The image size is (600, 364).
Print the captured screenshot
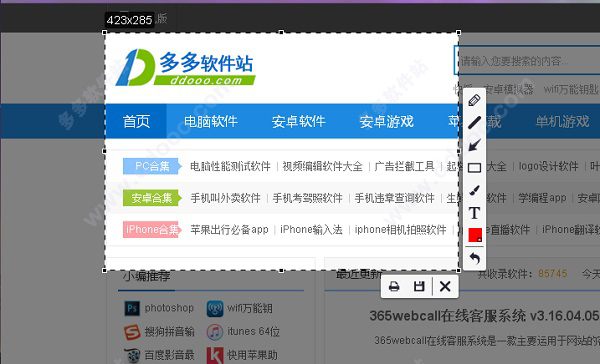(x=394, y=286)
